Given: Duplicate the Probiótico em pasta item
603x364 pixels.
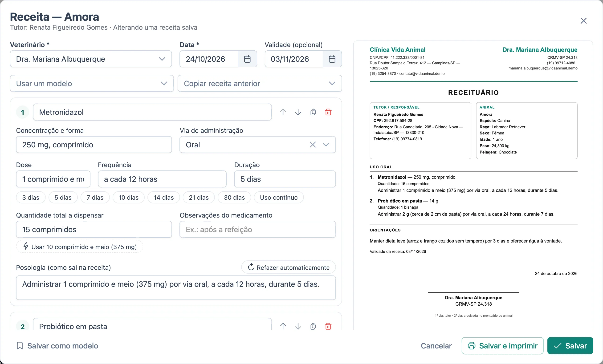Looking at the screenshot, I should tap(313, 326).
